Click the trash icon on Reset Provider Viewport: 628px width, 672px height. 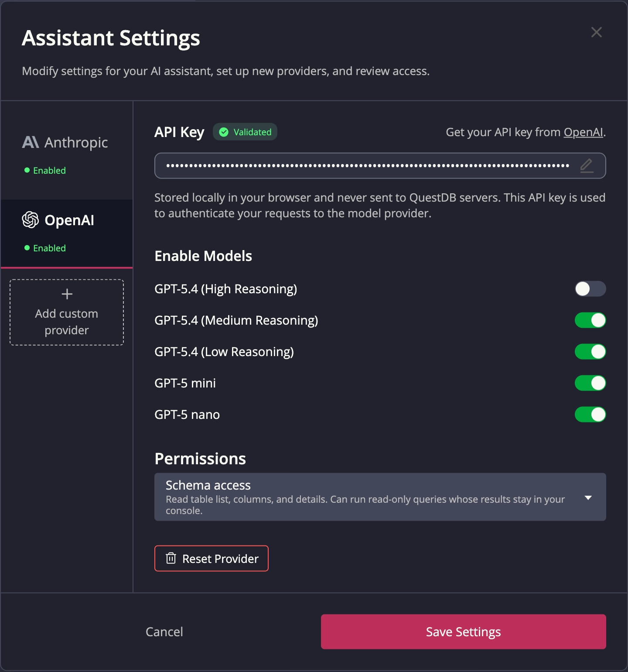[x=171, y=558]
